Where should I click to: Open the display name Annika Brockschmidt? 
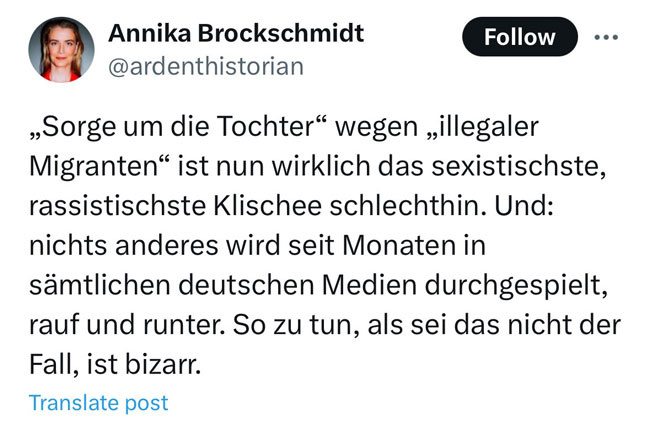tap(236, 33)
